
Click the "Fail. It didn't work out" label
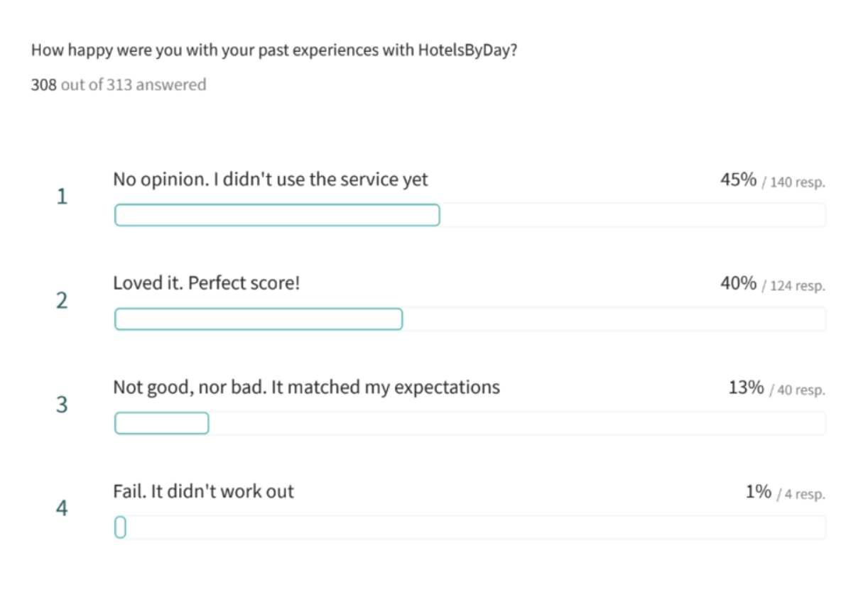(x=203, y=491)
